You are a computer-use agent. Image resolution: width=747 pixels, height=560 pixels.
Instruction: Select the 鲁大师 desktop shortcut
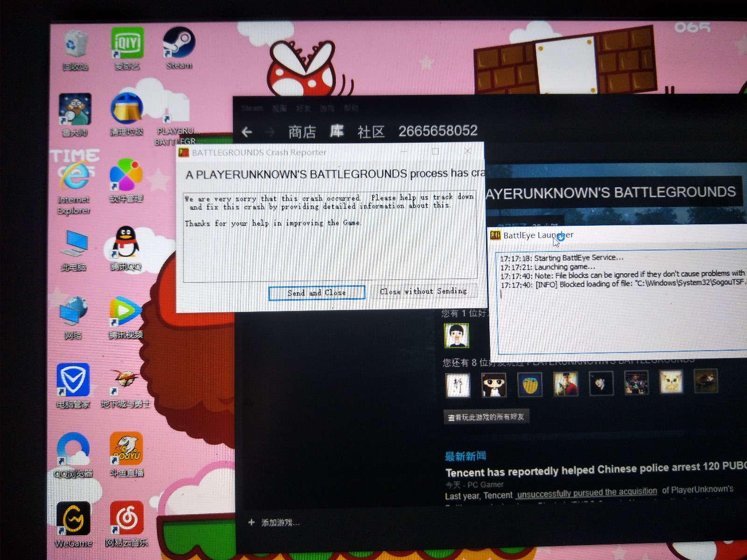(x=75, y=115)
